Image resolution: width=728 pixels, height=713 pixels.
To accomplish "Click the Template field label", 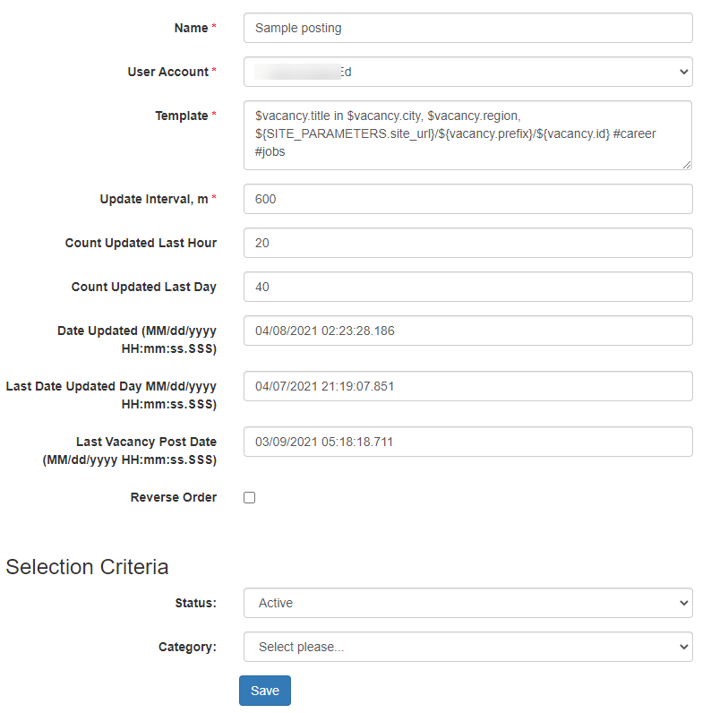I will coord(182,116).
